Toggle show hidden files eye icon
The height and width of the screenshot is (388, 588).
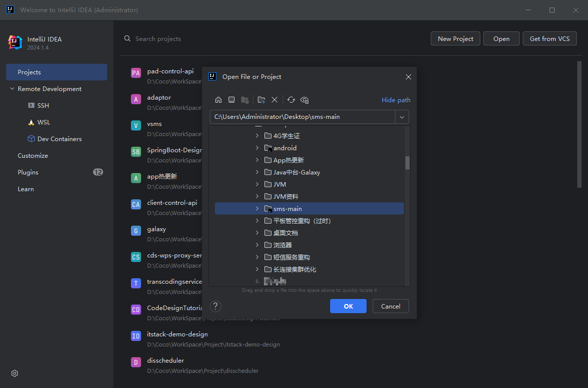point(304,100)
